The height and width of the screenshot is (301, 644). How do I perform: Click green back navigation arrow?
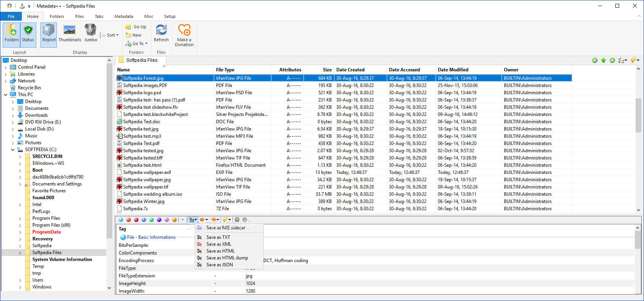pyautogui.click(x=595, y=60)
